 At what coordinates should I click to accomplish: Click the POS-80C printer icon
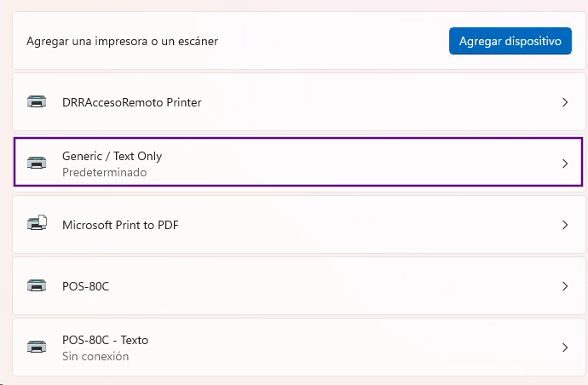[37, 286]
